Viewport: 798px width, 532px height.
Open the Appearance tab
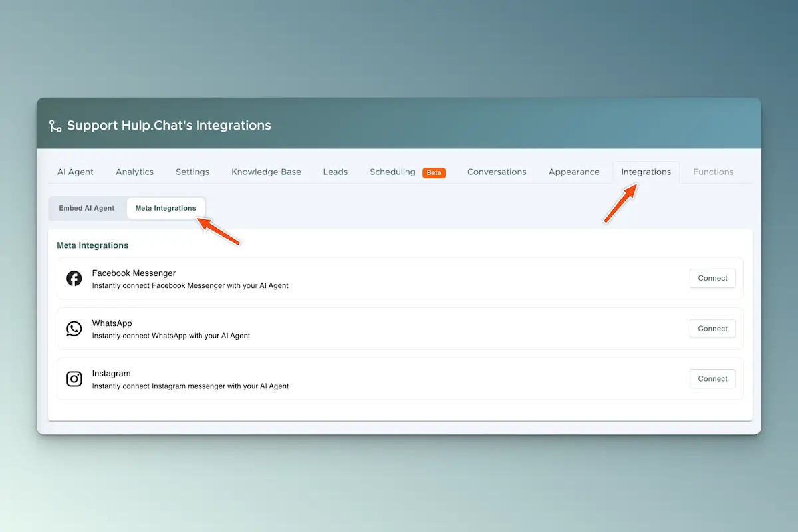coord(574,172)
